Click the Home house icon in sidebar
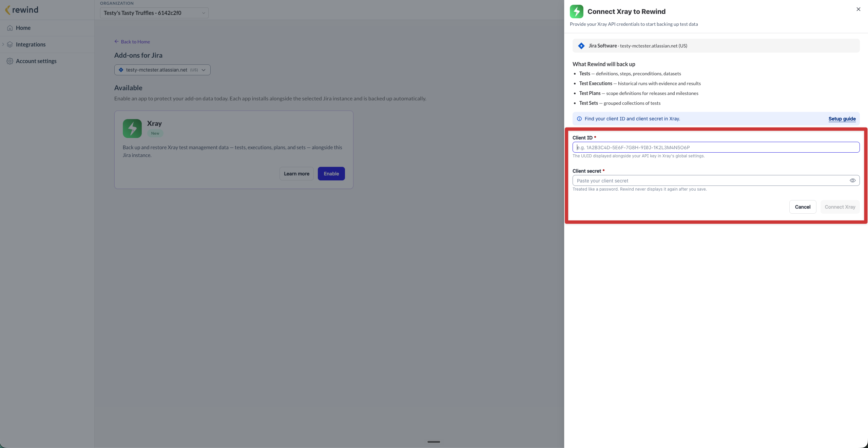The height and width of the screenshot is (448, 868). (10, 28)
